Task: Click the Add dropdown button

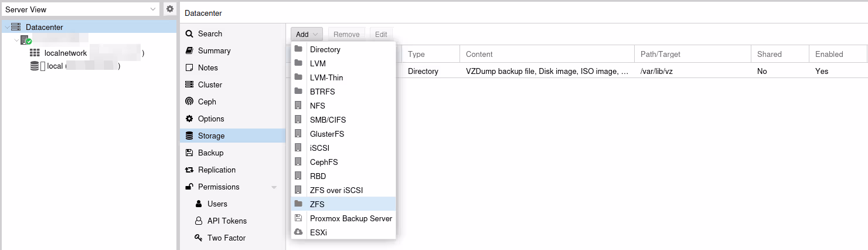Action: pyautogui.click(x=307, y=35)
